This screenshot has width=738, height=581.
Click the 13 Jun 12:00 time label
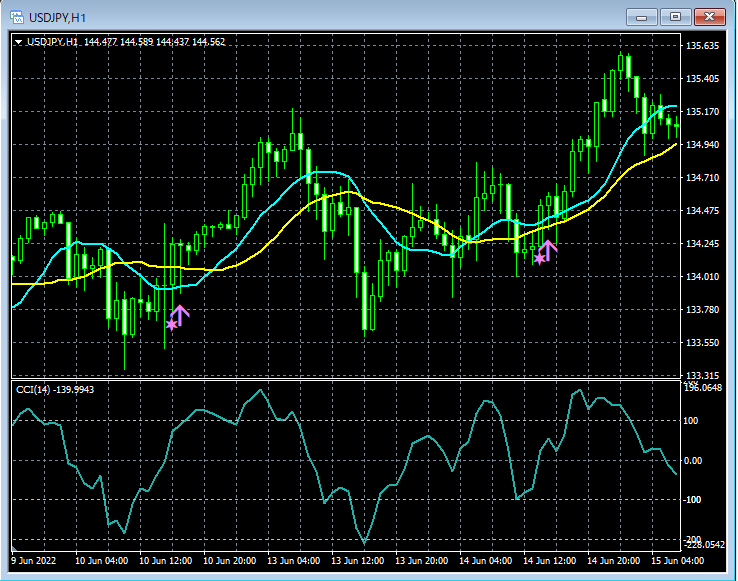click(x=358, y=561)
